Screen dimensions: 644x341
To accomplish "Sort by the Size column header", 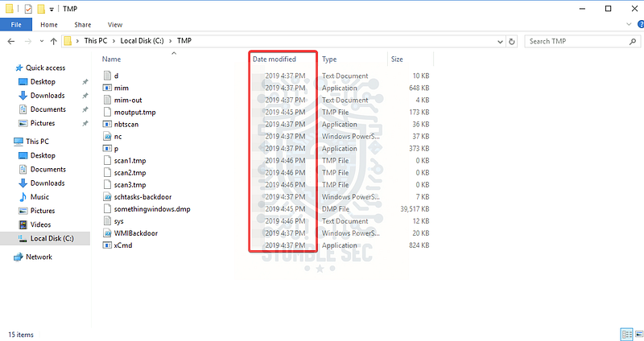I will [397, 59].
